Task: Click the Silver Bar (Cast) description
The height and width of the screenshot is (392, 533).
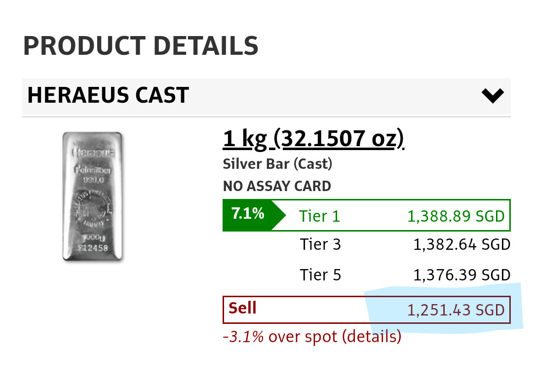Action: coord(277,164)
